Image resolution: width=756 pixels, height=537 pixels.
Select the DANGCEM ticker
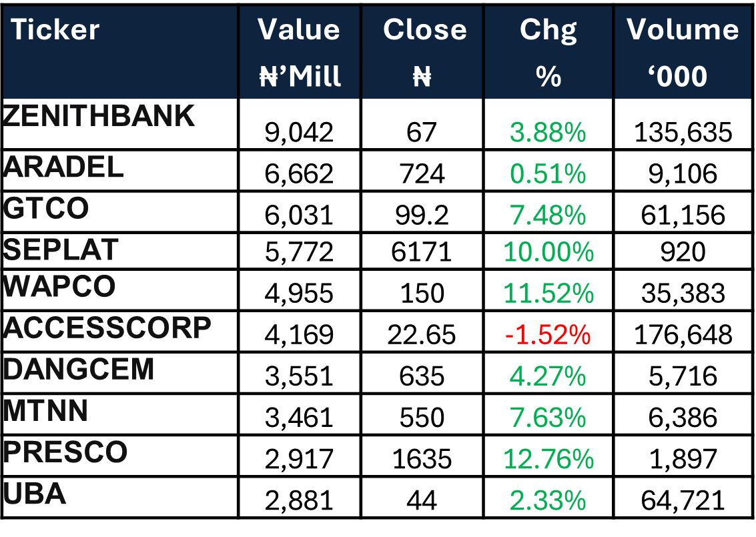point(79,369)
